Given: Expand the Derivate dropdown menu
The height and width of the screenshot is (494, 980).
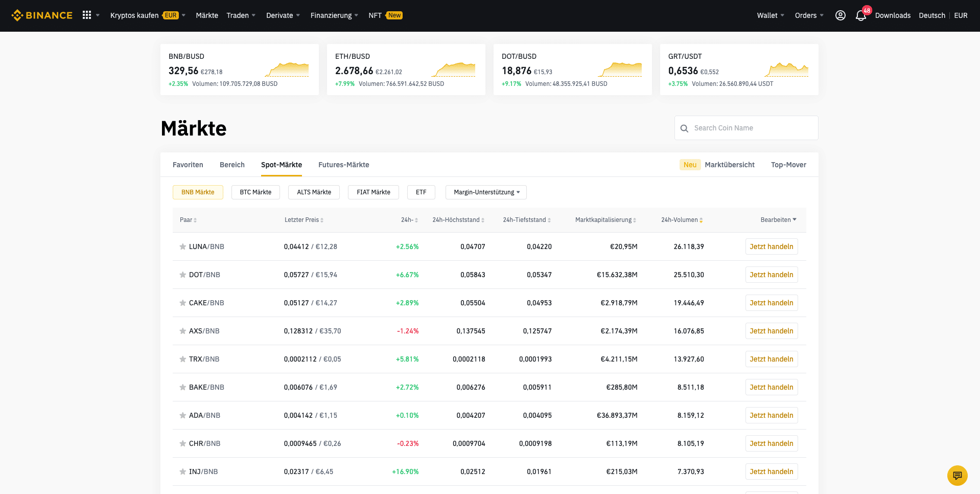Looking at the screenshot, I should click(x=283, y=15).
